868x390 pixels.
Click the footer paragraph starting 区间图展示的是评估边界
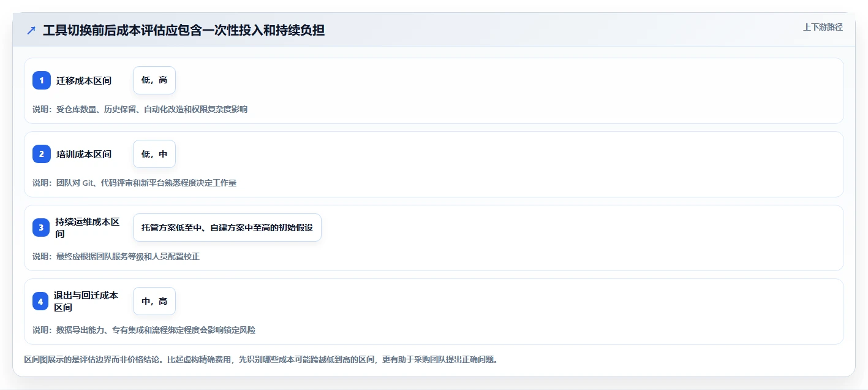click(x=261, y=359)
